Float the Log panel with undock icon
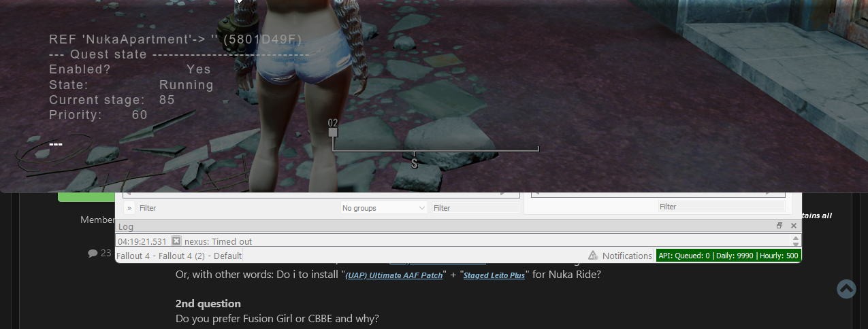Viewport: 868px width, 329px height. [x=779, y=226]
